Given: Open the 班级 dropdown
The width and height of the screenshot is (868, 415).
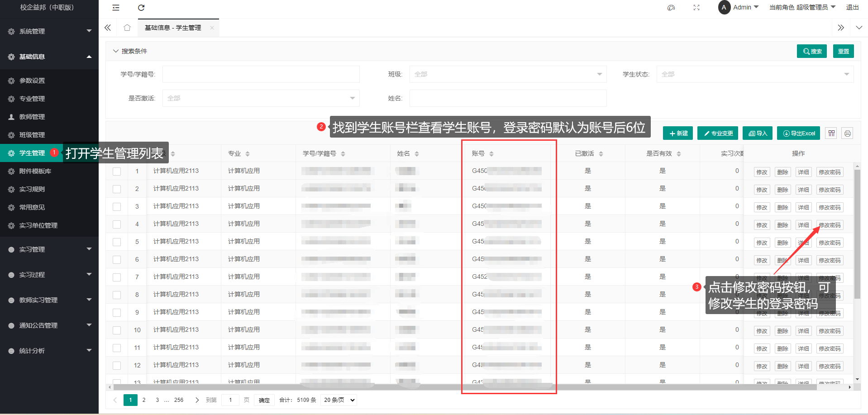Looking at the screenshot, I should [507, 74].
